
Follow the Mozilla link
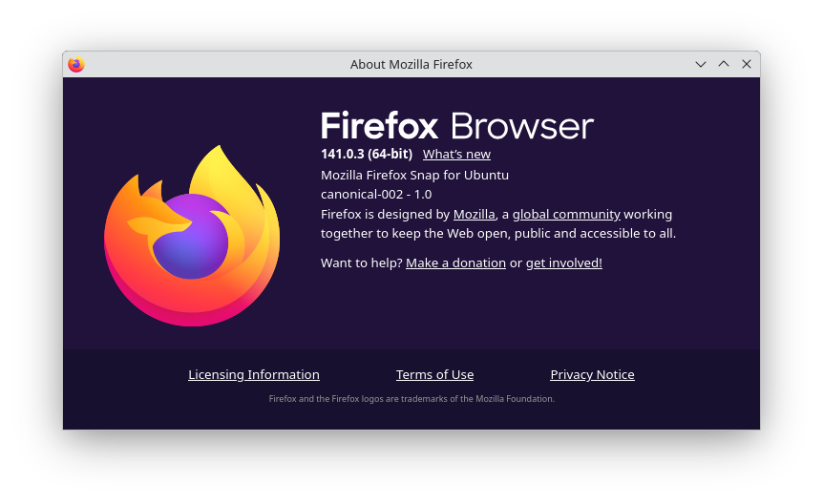[x=474, y=214]
